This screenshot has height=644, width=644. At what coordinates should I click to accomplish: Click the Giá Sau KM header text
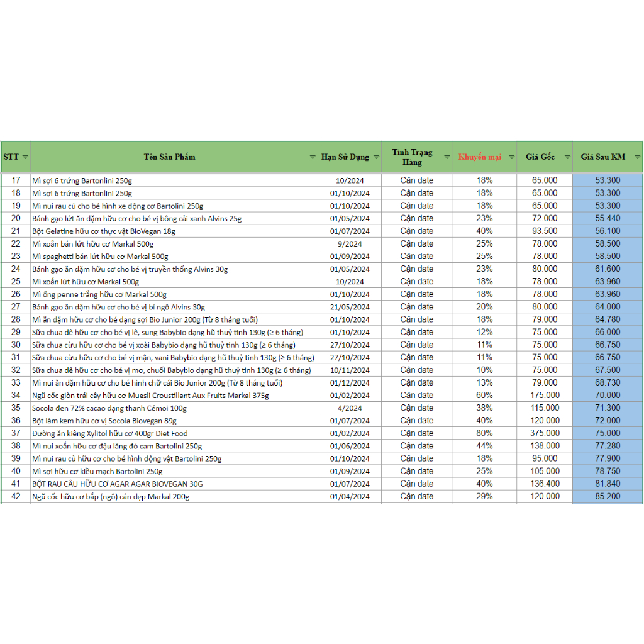click(603, 157)
